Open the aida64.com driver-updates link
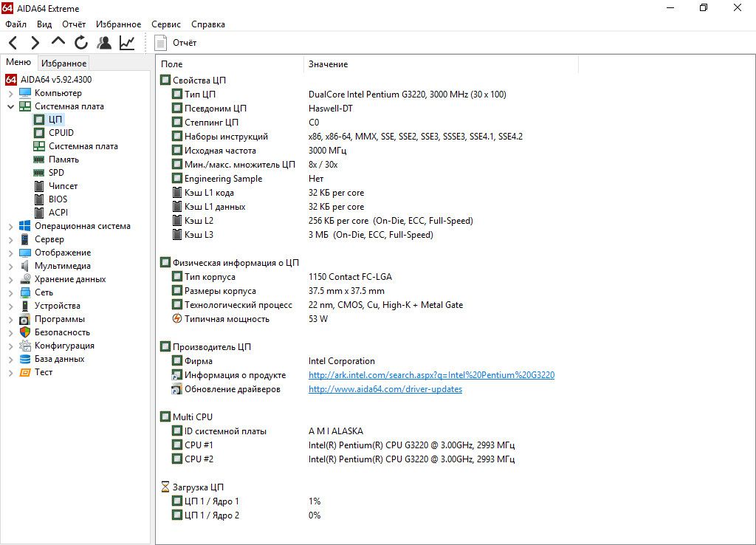Image resolution: width=756 pixels, height=545 pixels. pyautogui.click(x=385, y=388)
